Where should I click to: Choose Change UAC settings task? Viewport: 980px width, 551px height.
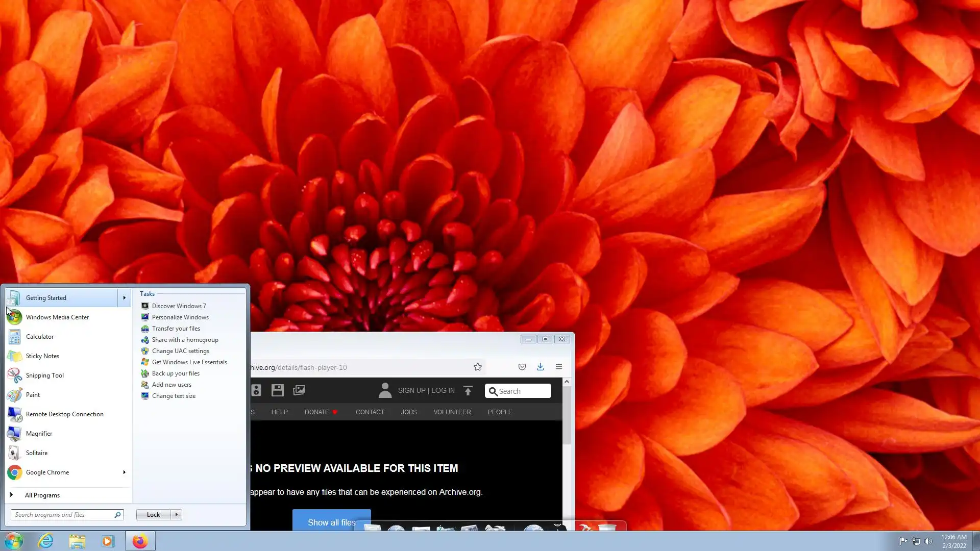click(x=180, y=351)
